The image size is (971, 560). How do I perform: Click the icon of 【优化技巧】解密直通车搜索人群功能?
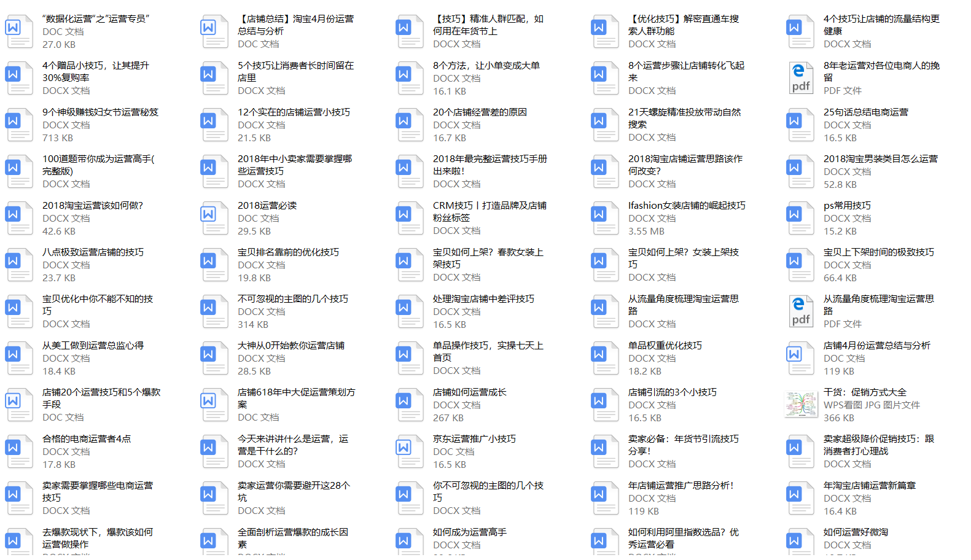[605, 31]
